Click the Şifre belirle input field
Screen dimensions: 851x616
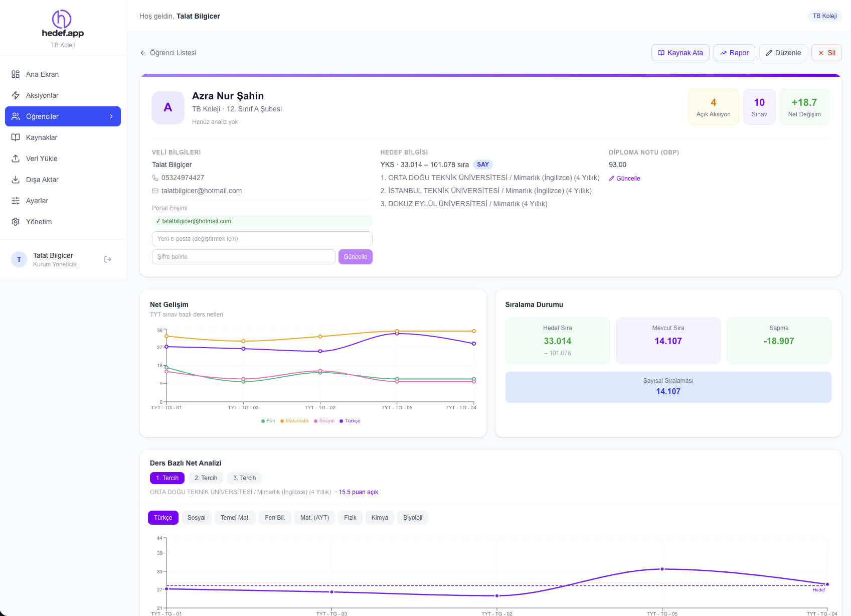coord(244,257)
